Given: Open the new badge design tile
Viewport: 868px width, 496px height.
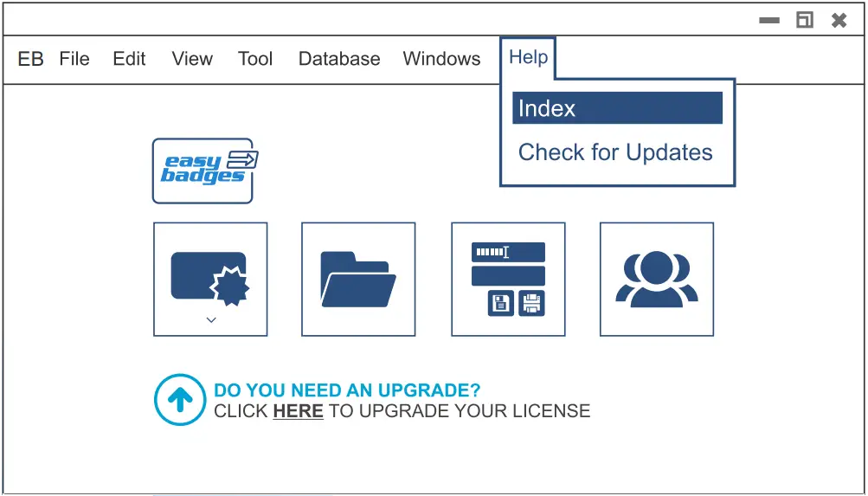Looking at the screenshot, I should [210, 279].
